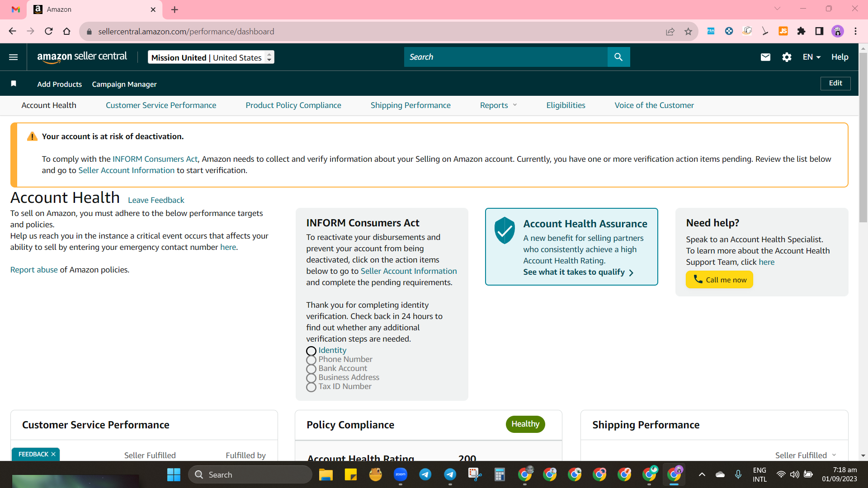Click the Account Health Assurance shield icon

pos(505,230)
